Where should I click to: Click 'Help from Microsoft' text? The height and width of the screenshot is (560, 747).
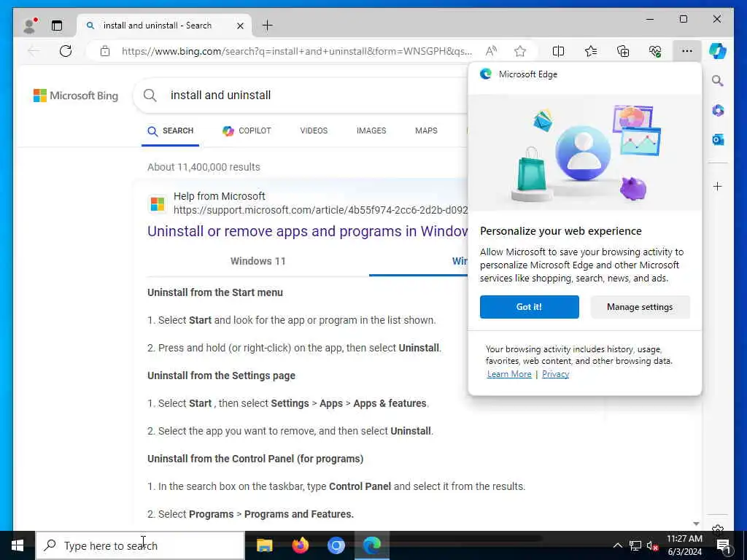(219, 196)
